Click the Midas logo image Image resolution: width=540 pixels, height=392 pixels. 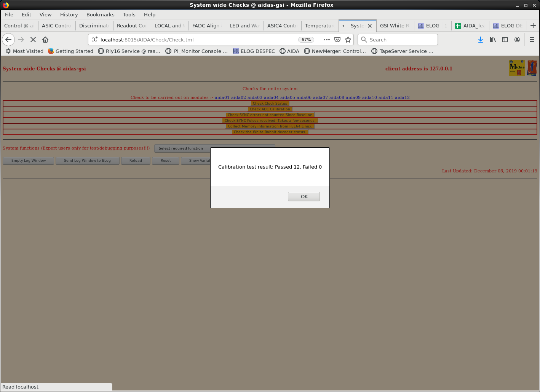[517, 68]
